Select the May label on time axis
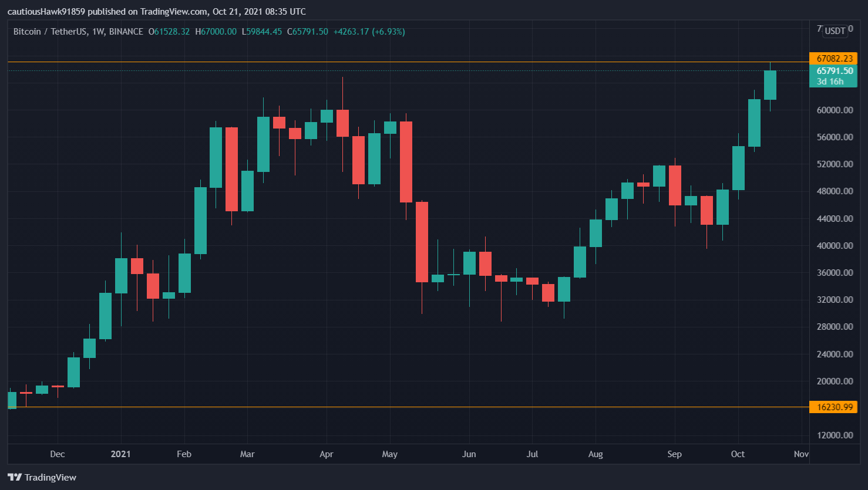Viewport: 868px width, 490px height. point(389,454)
